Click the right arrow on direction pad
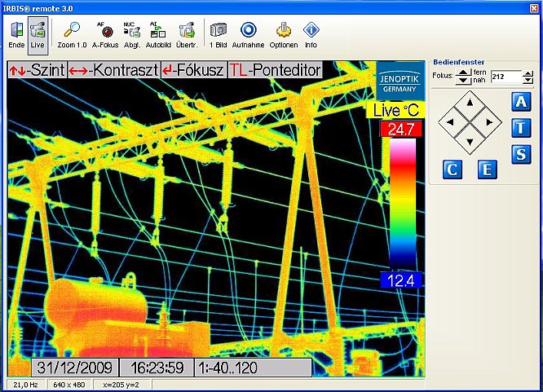 (488, 122)
